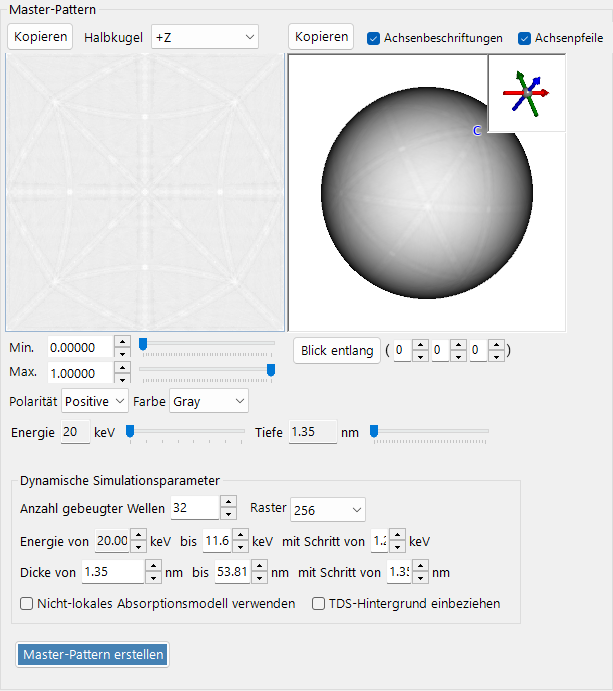The image size is (613, 691).
Task: Click the Max. value field 1.00000
Action: point(81,373)
